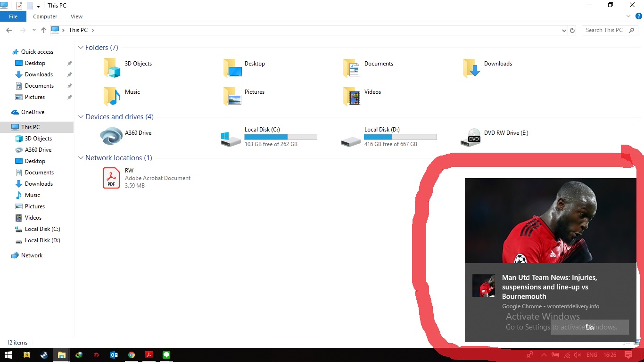Viewport: 644px width, 362px height.
Task: Select the Local Disk (D:) drive icon in Devices
Action: pos(351,140)
